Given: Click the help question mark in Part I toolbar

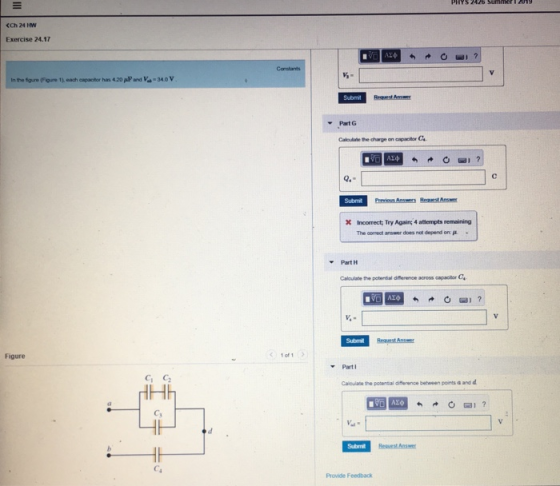Looking at the screenshot, I should 484,404.
